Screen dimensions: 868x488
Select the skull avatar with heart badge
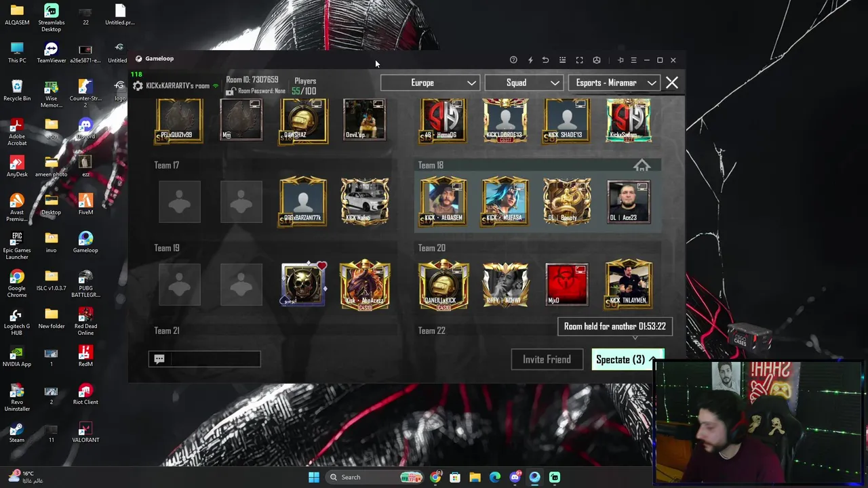[x=303, y=284]
